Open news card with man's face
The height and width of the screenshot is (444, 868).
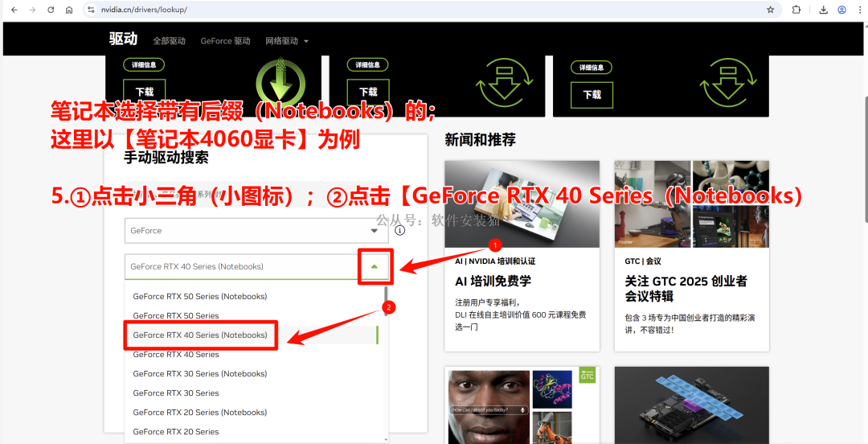click(522, 405)
